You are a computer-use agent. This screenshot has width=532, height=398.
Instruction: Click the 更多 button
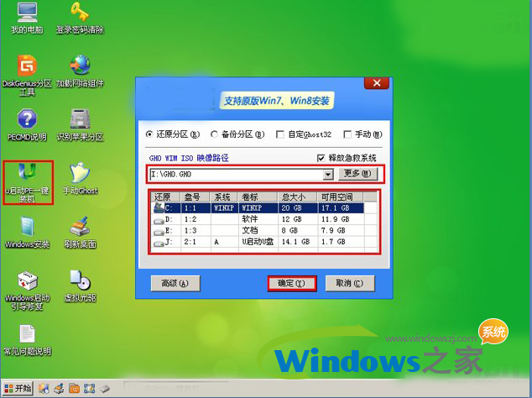click(357, 174)
